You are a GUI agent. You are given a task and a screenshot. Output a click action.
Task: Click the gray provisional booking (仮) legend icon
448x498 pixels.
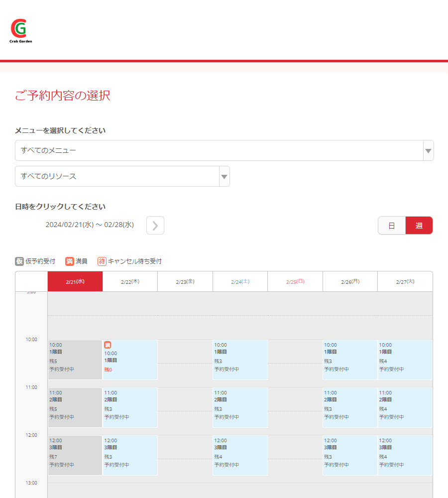pos(19,261)
